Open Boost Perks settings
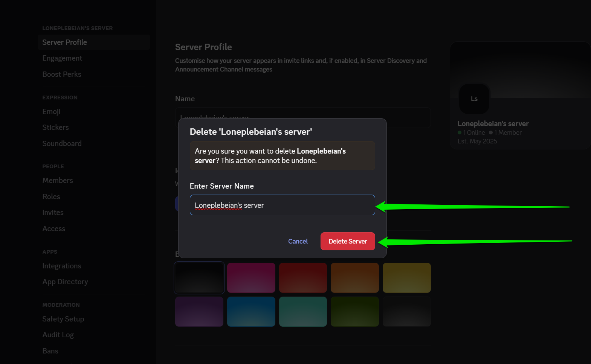The image size is (591, 364). (62, 75)
